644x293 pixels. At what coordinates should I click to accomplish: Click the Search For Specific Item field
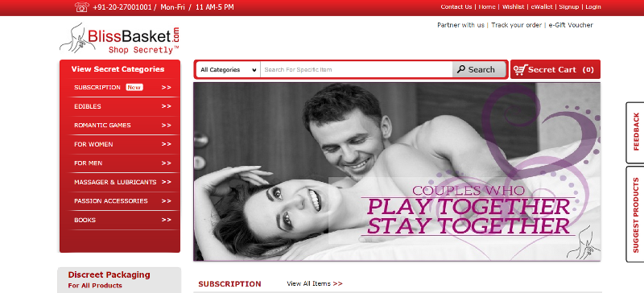[x=357, y=70]
